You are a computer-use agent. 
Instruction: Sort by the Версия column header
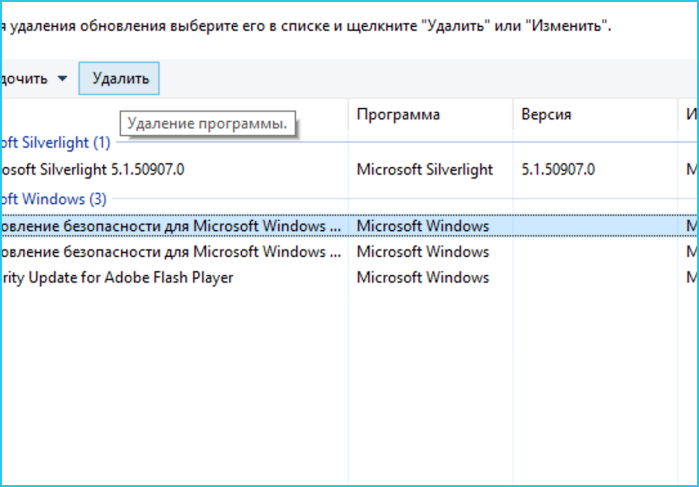[546, 115]
